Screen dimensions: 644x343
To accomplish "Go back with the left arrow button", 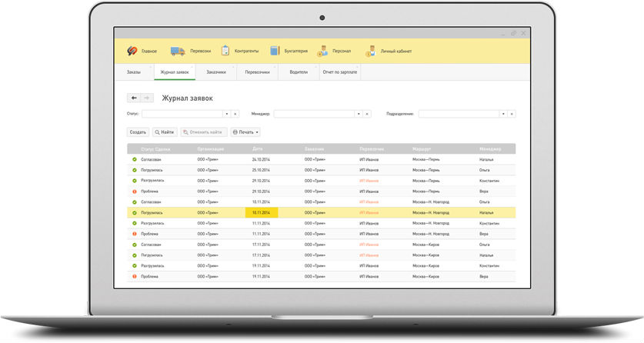I will click(134, 98).
